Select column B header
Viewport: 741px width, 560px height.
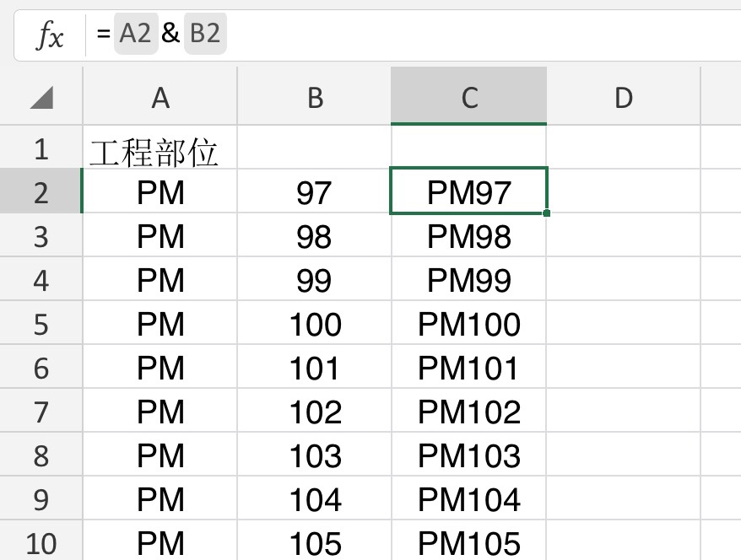[315, 98]
